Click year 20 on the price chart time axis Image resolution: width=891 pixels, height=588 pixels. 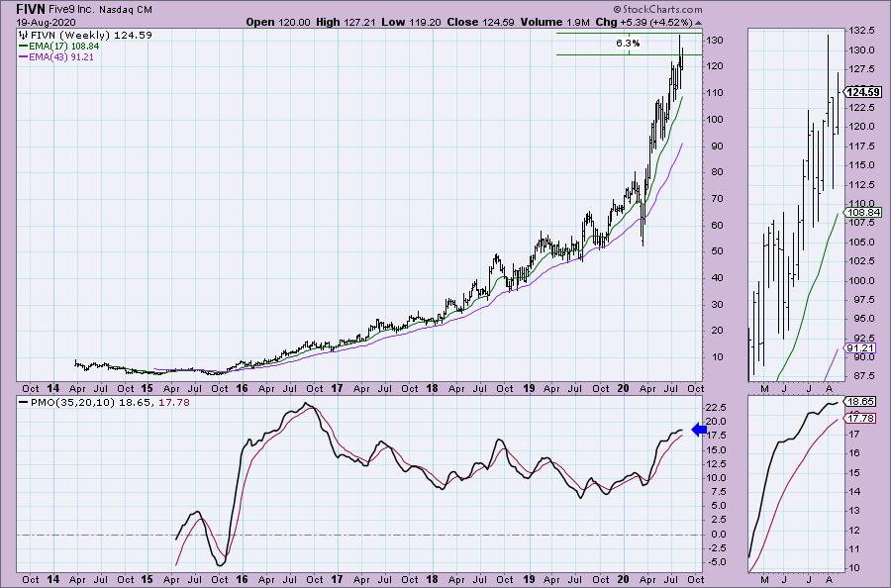(x=623, y=389)
